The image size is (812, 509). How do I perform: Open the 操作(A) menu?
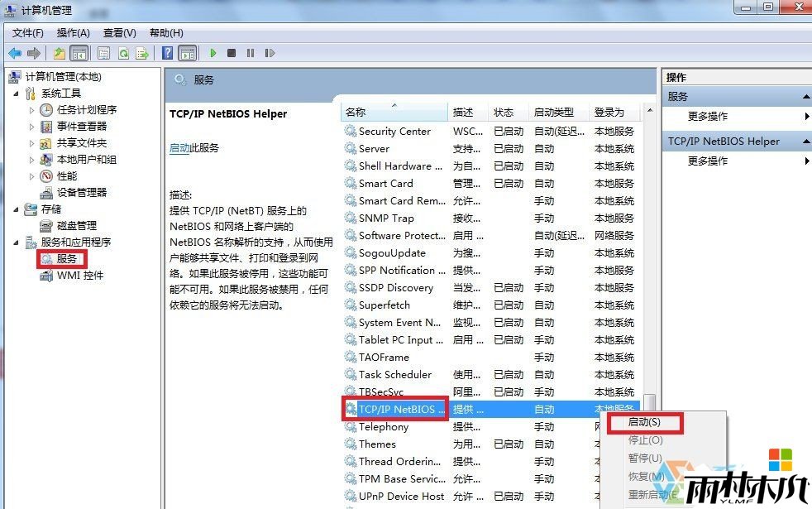pos(73,32)
